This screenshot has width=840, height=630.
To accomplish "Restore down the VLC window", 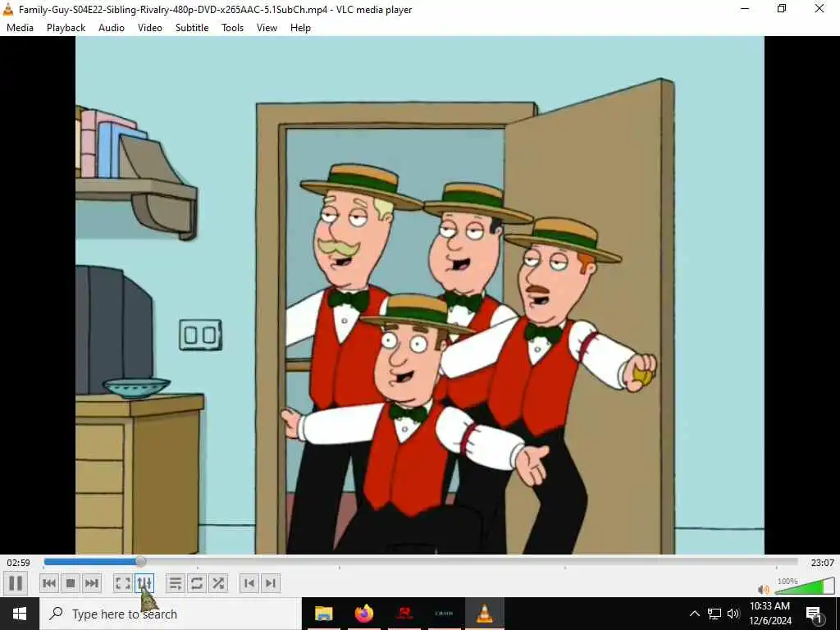I will [782, 9].
